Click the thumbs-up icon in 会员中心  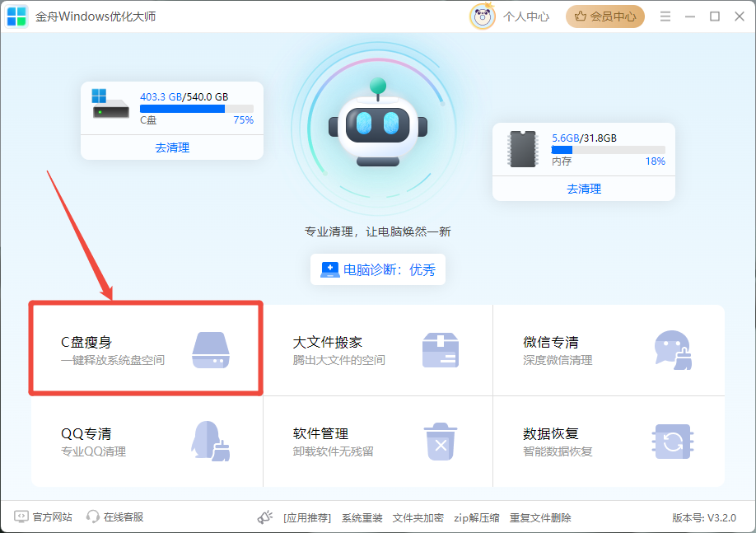(581, 16)
